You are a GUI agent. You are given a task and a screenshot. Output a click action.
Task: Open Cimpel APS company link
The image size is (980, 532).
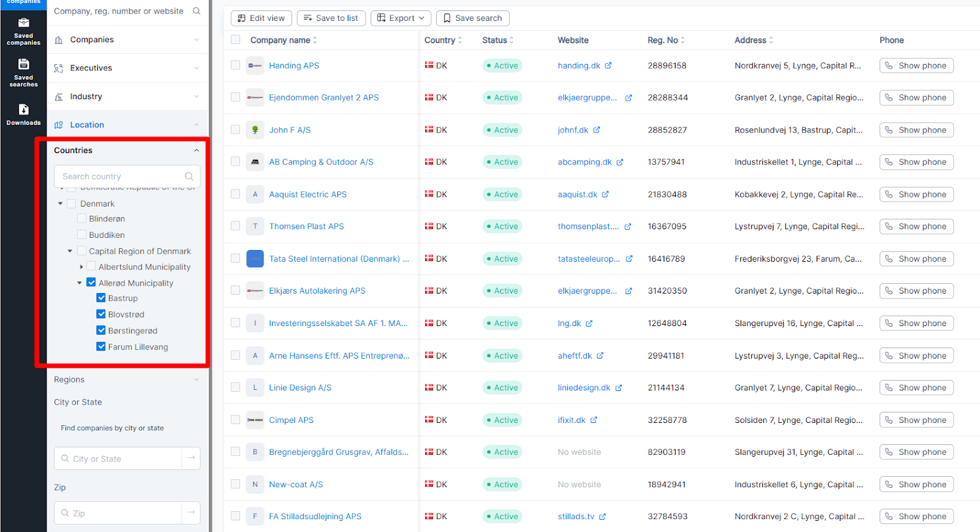[291, 420]
